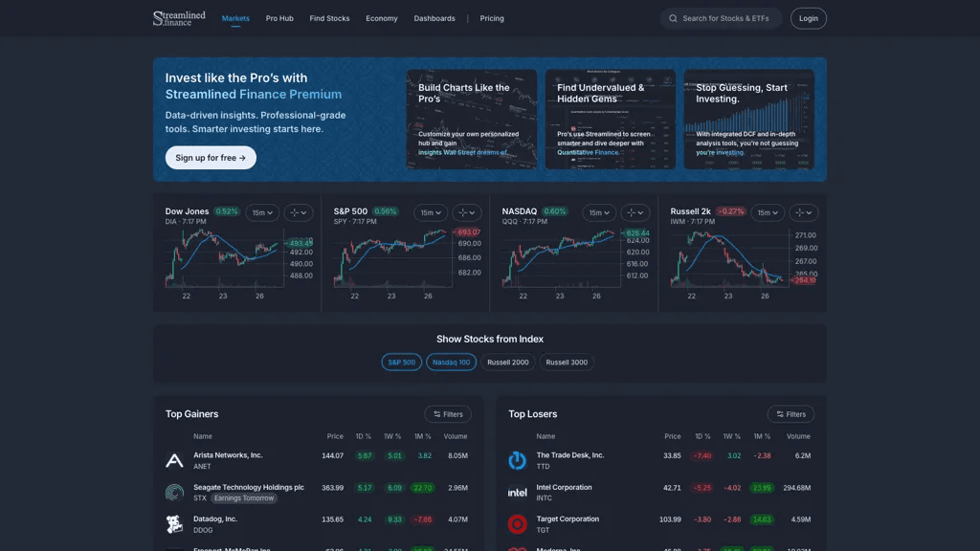Open NASDAQ crosshair tool menu
Image resolution: width=980 pixels, height=551 pixels.
click(x=635, y=212)
